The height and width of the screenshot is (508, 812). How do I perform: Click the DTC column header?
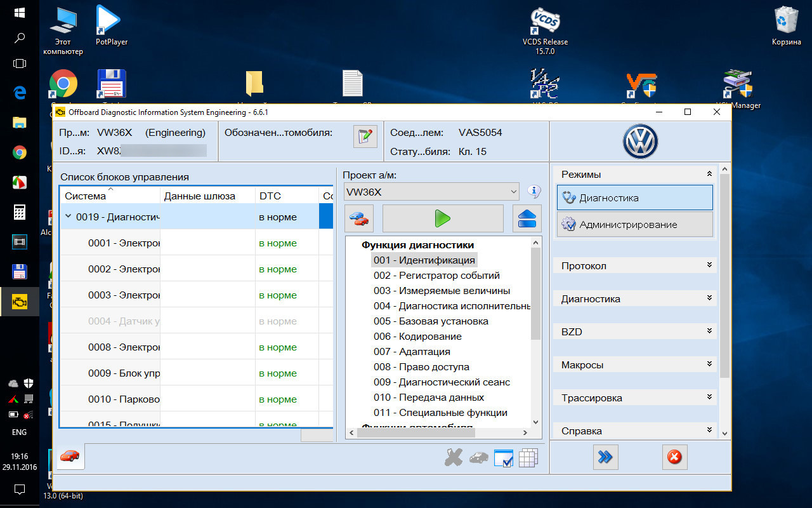tap(287, 195)
